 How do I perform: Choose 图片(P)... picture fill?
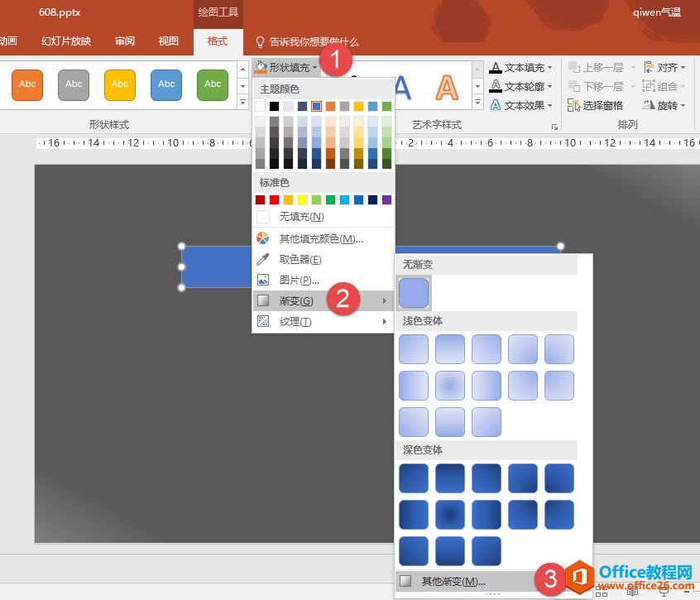[x=324, y=281]
